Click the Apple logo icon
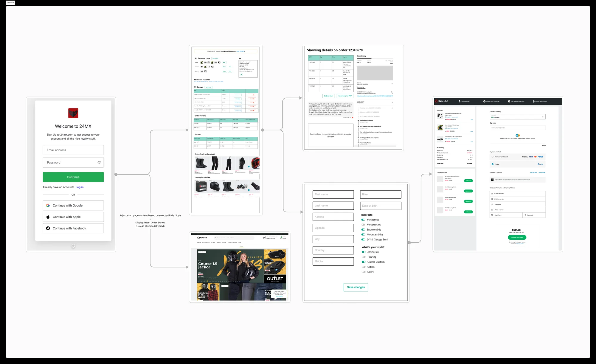Screen dimensions: 596x364 tap(48, 217)
